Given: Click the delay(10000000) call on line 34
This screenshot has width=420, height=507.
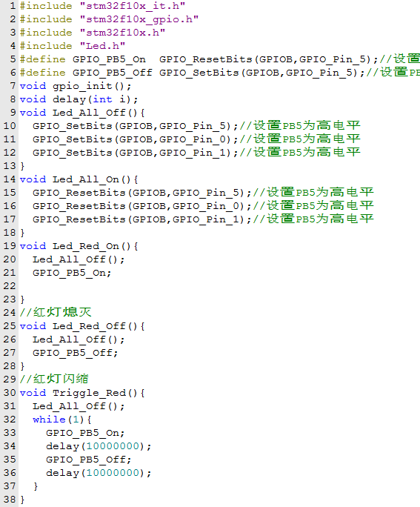Looking at the screenshot, I should click(x=99, y=446).
